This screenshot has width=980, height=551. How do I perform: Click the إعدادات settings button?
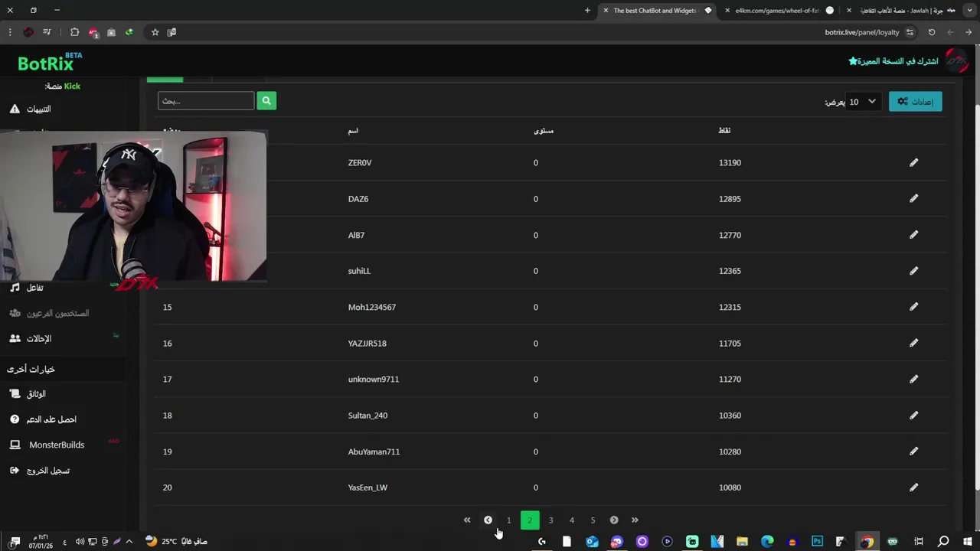pyautogui.click(x=916, y=102)
